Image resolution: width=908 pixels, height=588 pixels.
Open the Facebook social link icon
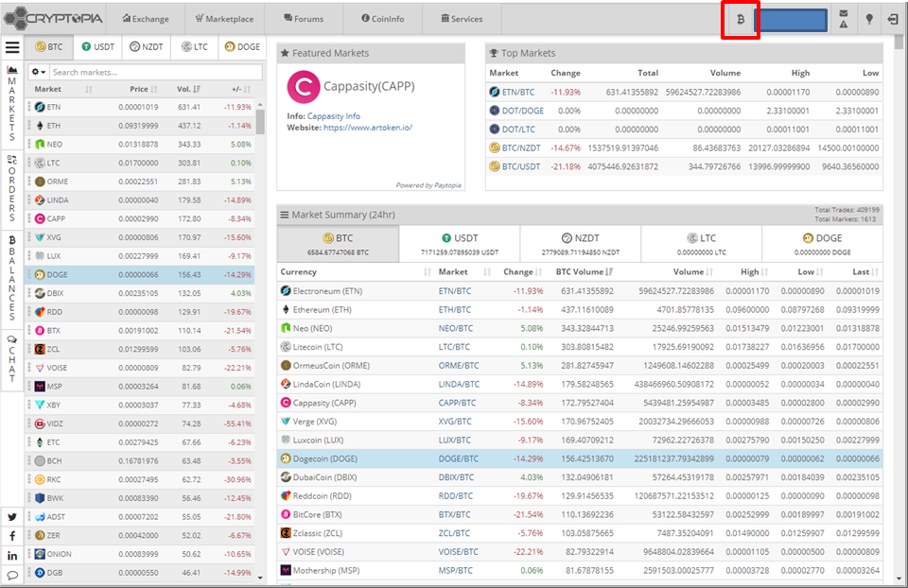(x=12, y=537)
